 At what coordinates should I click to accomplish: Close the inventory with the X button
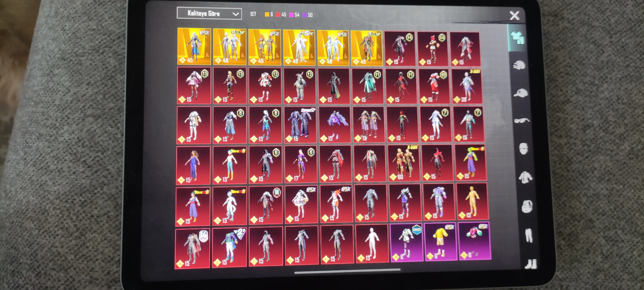pyautogui.click(x=514, y=15)
